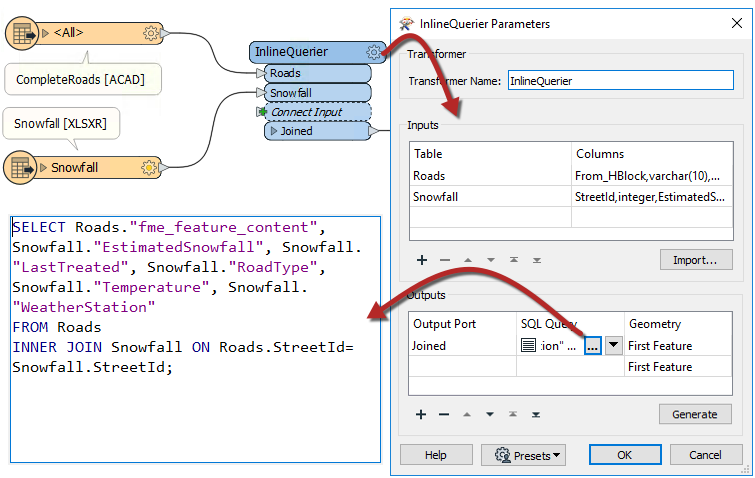The width and height of the screenshot is (755, 478).
Task: Click the gear icon on Snowfall reader
Action: pyautogui.click(x=152, y=167)
